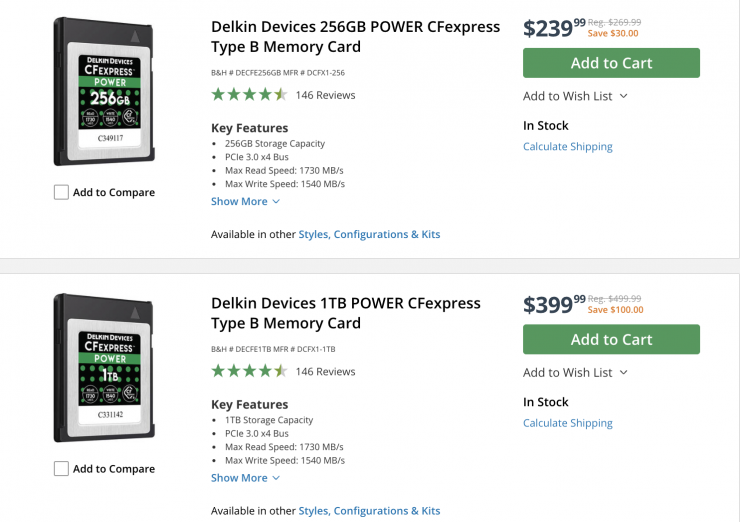The height and width of the screenshot is (522, 740).
Task: View 146 Reviews for the 1TB card
Action: (325, 371)
